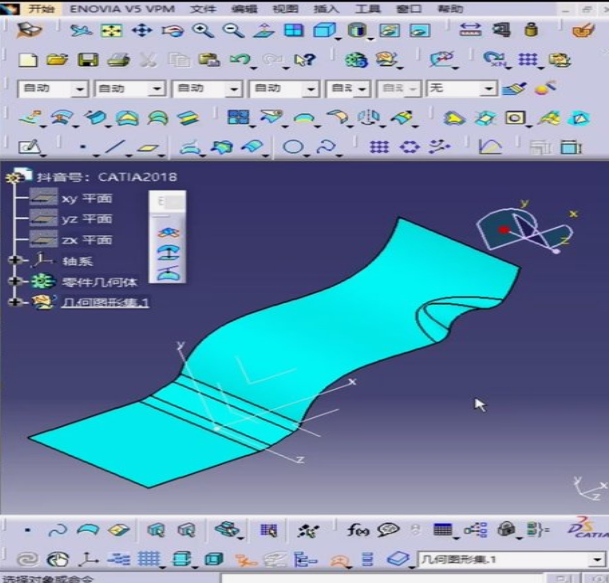Click the Fit All In icon
Viewport: 609px width, 583px height.
111,31
